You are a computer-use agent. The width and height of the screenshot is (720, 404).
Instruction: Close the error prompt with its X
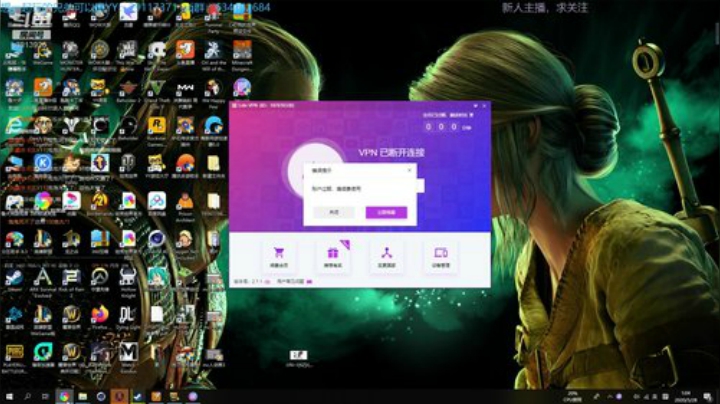410,170
